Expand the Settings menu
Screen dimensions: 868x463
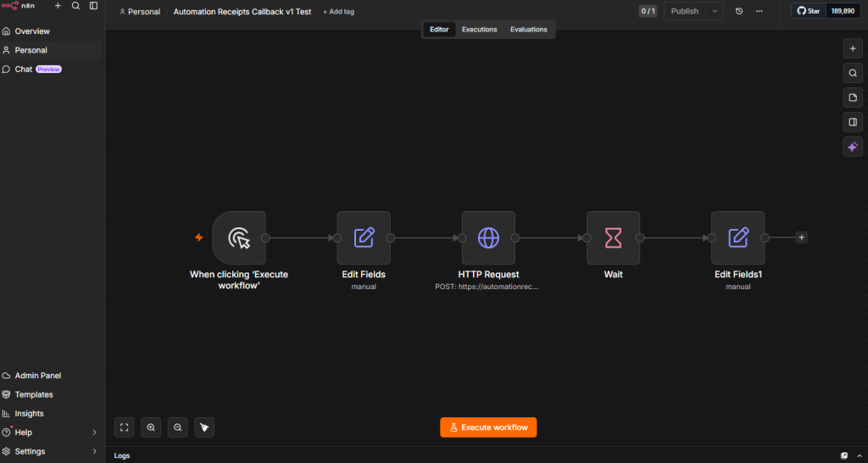tap(51, 451)
